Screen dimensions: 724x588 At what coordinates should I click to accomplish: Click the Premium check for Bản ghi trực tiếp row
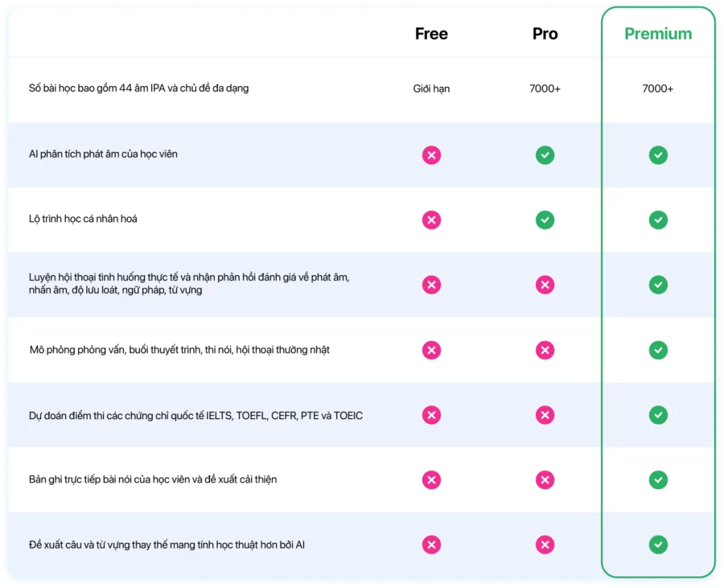coord(658,480)
